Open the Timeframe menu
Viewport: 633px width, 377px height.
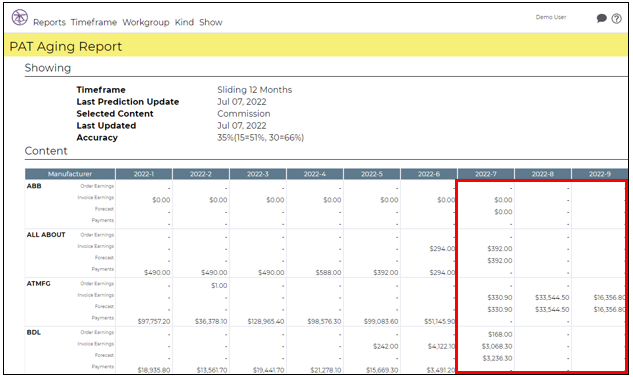coord(94,22)
